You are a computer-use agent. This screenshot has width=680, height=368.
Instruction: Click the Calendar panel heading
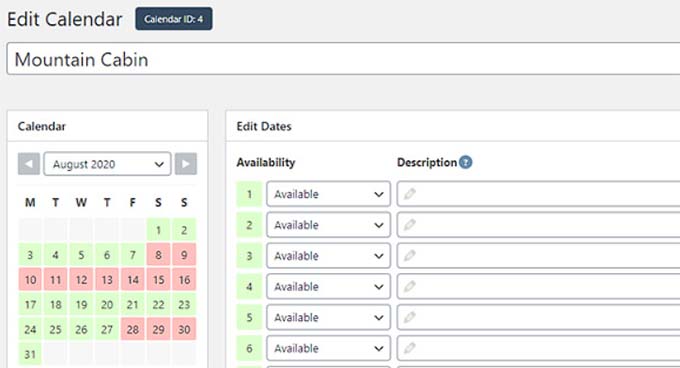pyautogui.click(x=42, y=127)
